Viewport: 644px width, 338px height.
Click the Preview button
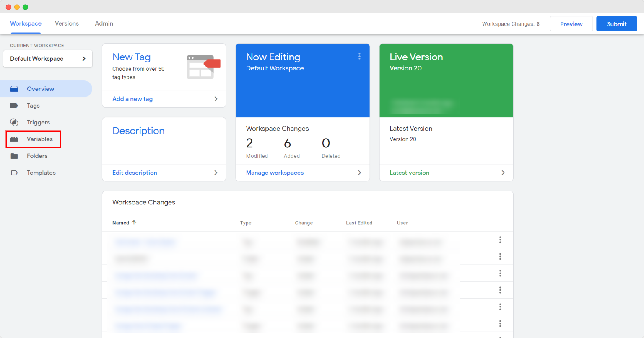pyautogui.click(x=571, y=24)
